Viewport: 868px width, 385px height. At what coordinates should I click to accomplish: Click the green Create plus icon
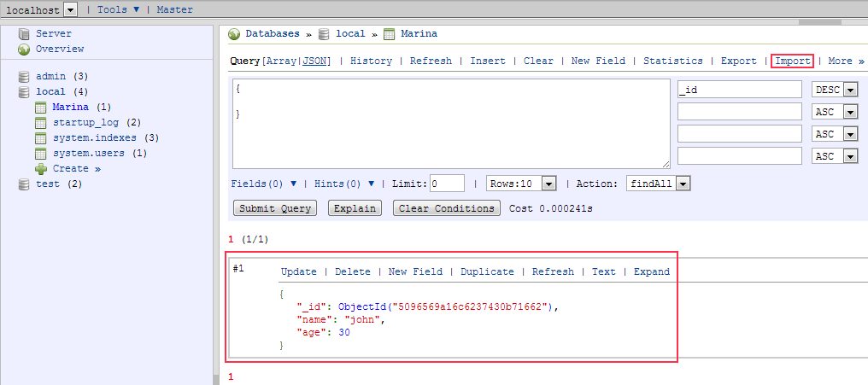pos(40,169)
